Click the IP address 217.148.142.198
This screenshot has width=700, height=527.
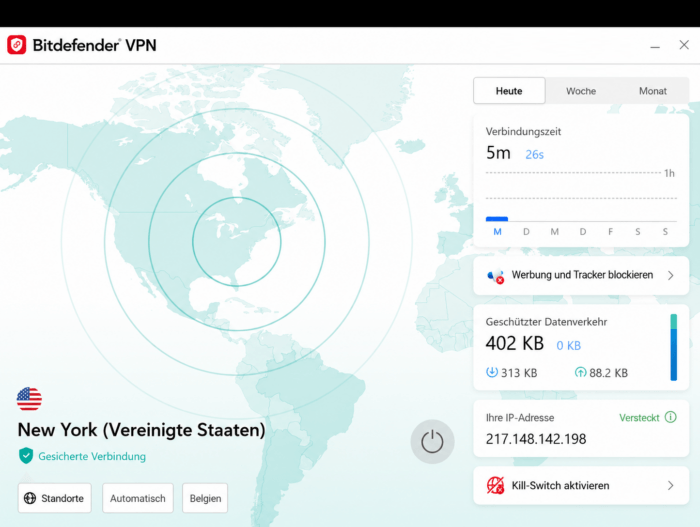click(536, 439)
